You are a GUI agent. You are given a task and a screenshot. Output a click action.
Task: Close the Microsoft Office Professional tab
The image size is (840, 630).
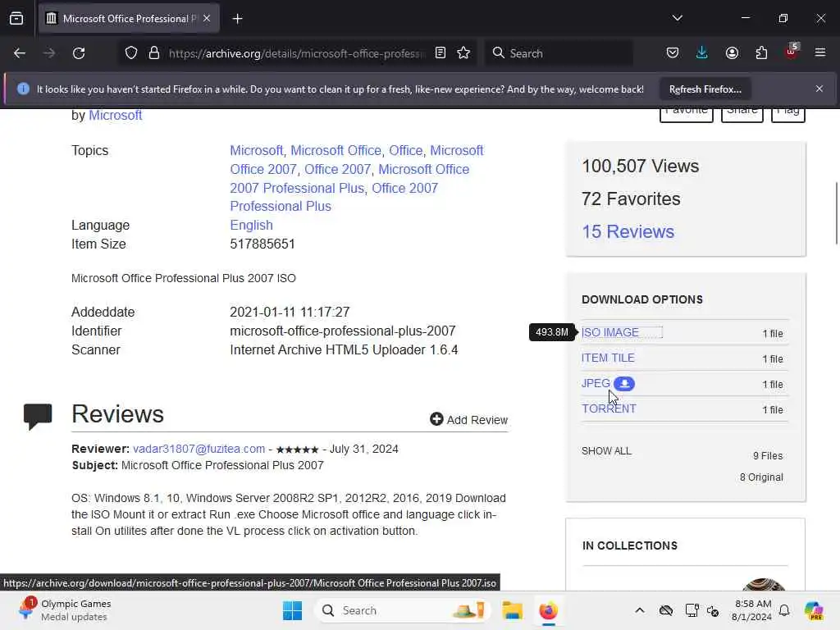207,19
